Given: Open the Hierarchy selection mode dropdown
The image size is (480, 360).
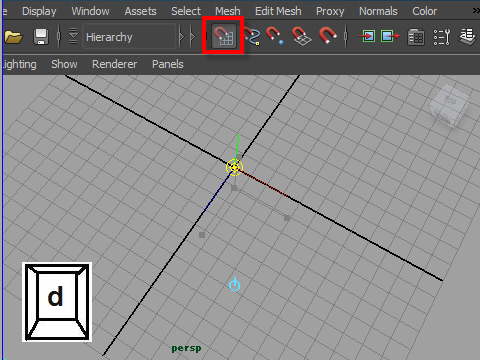Looking at the screenshot, I should 129,36.
